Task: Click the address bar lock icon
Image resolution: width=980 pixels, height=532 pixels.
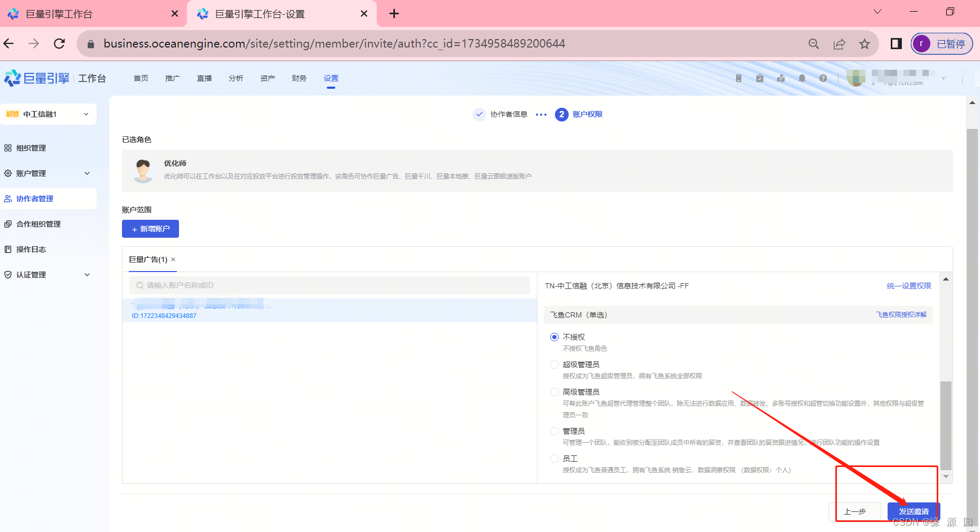Action: 90,44
